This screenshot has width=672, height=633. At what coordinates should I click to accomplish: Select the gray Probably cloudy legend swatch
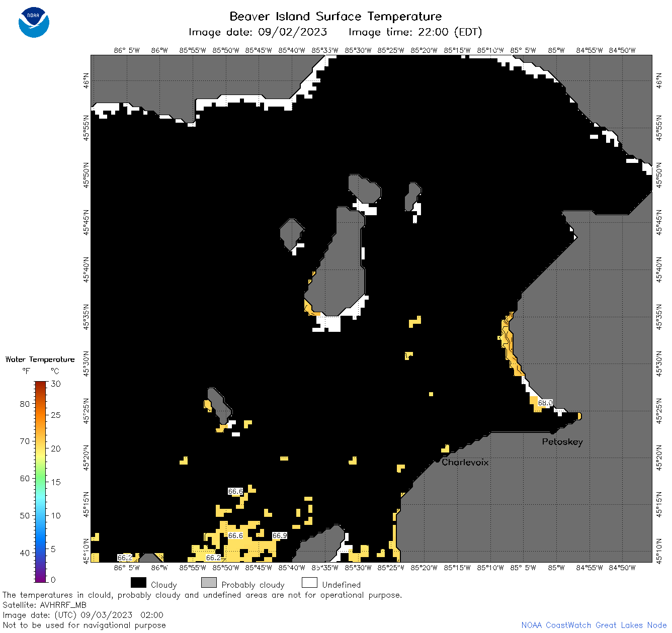tap(209, 583)
